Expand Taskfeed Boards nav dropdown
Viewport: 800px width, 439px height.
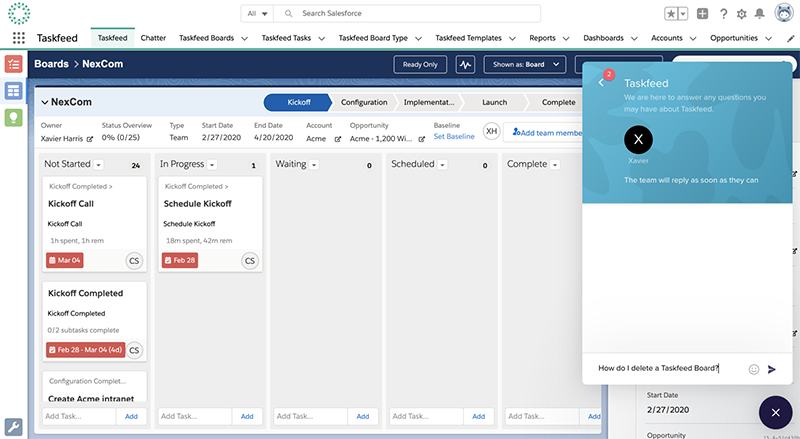[x=244, y=38]
